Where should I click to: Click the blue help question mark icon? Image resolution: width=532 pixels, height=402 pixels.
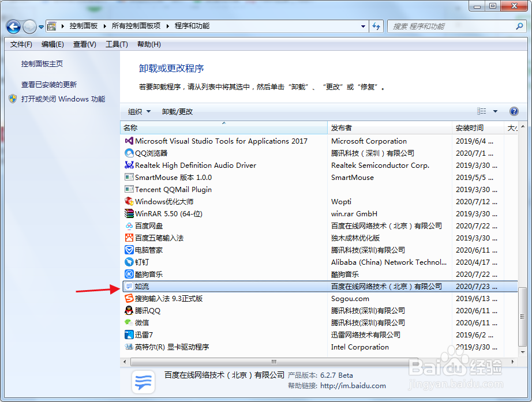point(514,111)
